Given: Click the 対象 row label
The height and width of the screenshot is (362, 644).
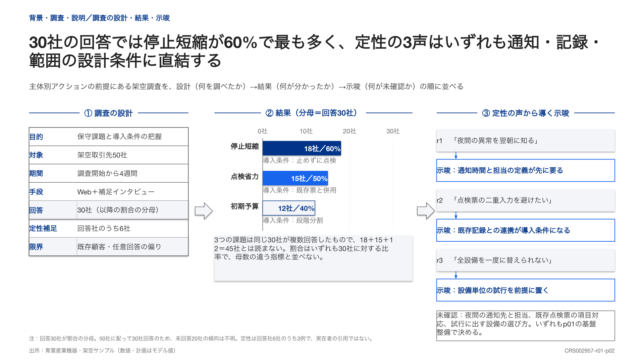Looking at the screenshot, I should tap(36, 155).
